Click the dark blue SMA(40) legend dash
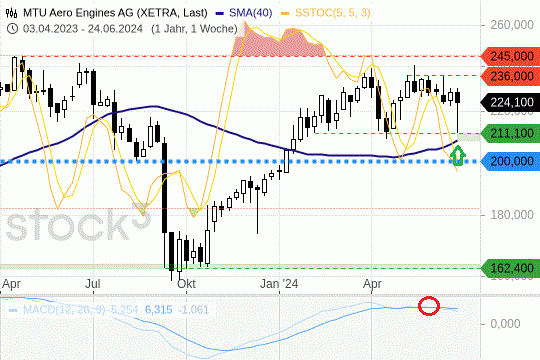 [x=220, y=14]
